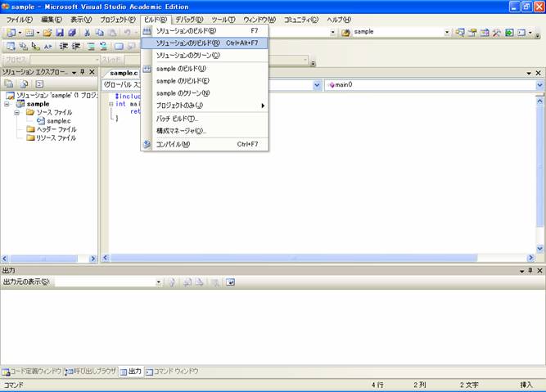
Task: Click the Toolbox hammer-and-wrench icon
Action: [496, 32]
